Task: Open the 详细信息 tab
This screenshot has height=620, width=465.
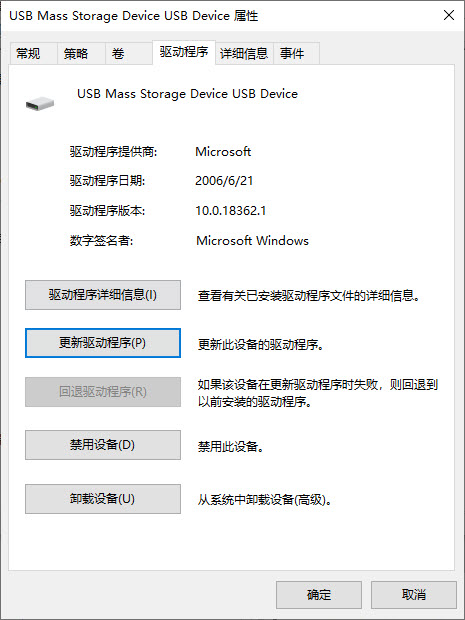Action: (244, 53)
